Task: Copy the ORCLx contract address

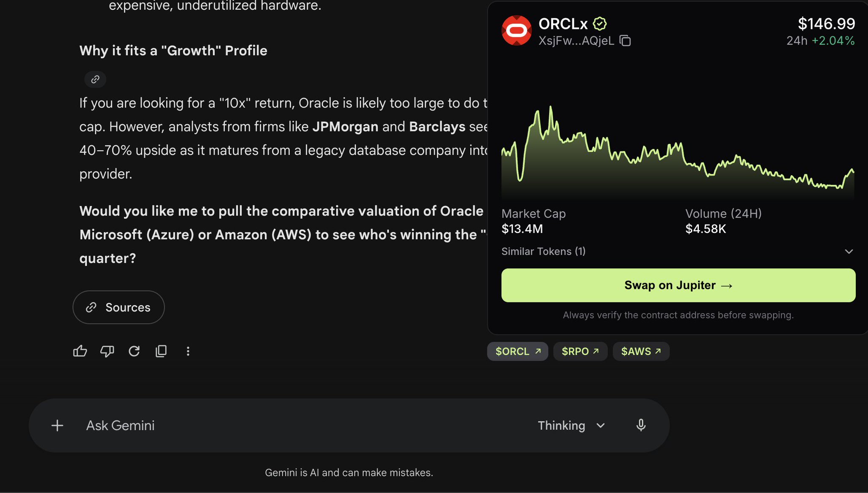Action: tap(625, 41)
